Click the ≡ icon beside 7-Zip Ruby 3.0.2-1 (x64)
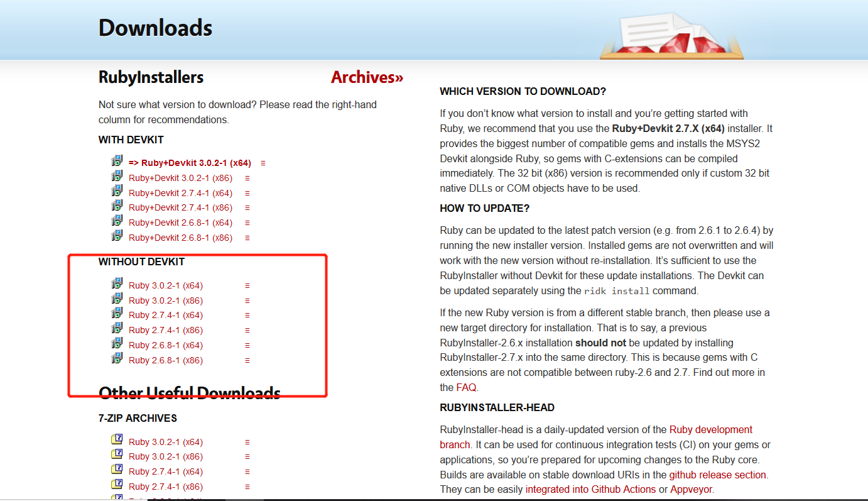This screenshot has height=501, width=868. pos(247,442)
